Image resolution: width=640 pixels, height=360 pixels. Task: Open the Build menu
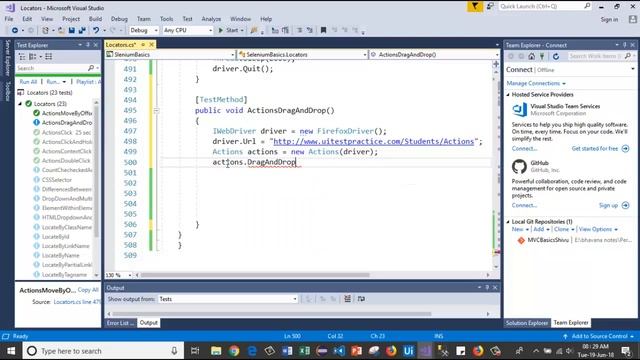click(95, 19)
